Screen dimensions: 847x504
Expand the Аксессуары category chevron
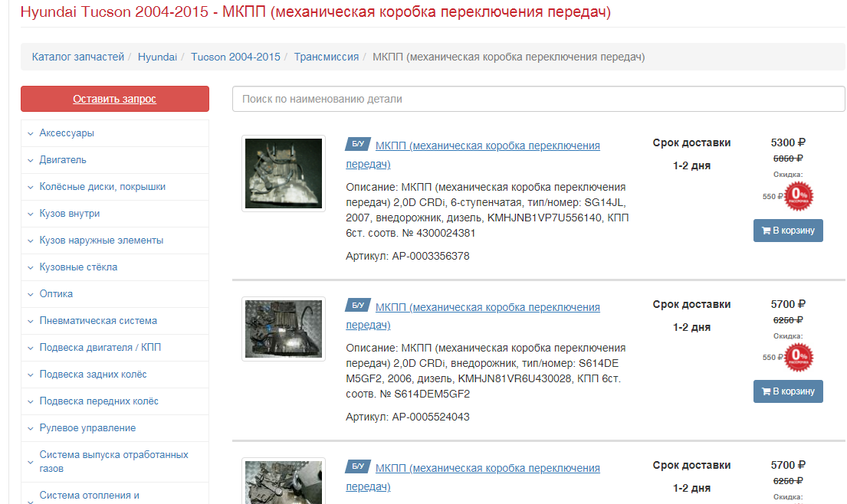[x=30, y=133]
